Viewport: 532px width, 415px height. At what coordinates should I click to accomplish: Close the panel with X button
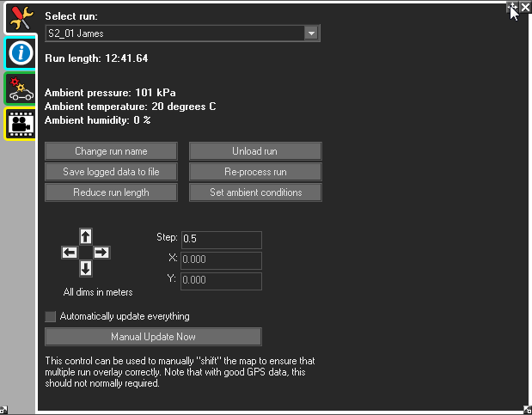[525, 7]
